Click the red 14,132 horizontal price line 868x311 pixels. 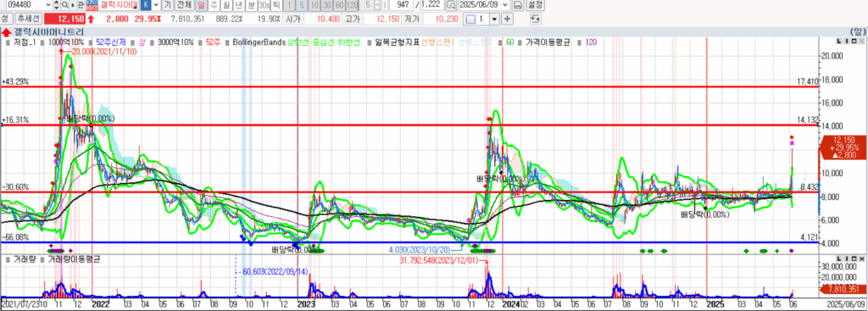[x=409, y=125]
